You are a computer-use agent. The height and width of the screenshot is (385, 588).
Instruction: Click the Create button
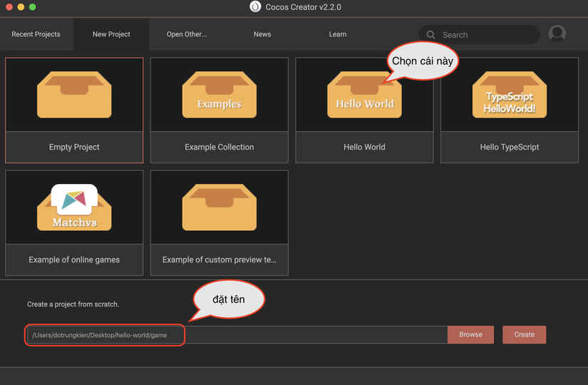pos(525,334)
